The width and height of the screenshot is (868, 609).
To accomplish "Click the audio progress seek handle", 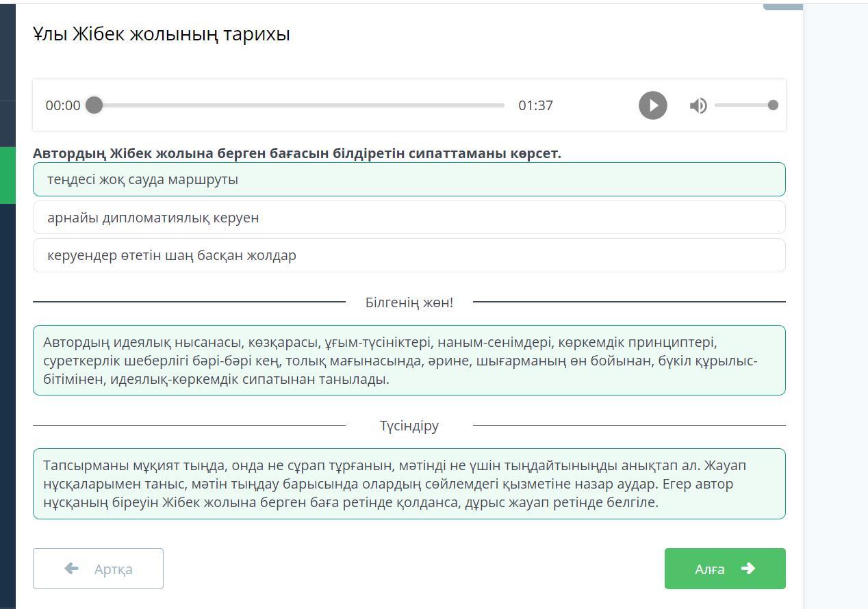I will (94, 105).
